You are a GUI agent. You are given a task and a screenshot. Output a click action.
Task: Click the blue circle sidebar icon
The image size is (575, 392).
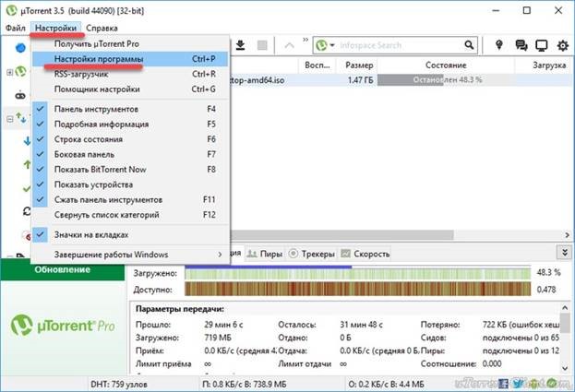20,48
